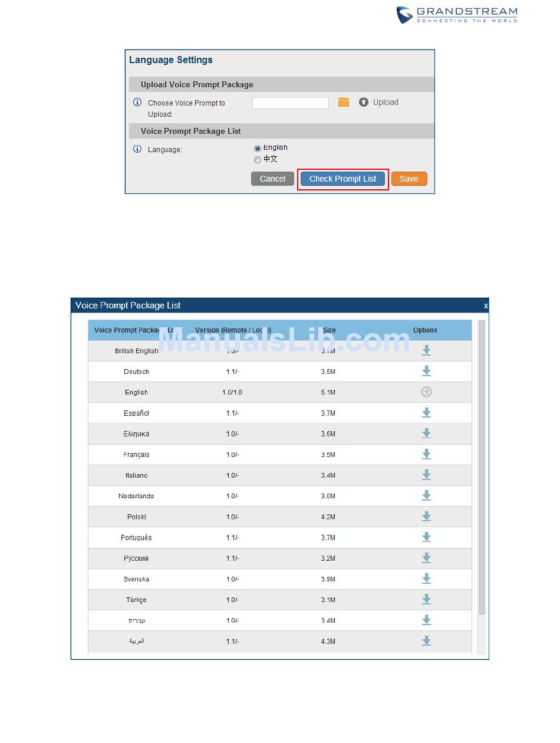Screen dimensions: 560x743
Task: Close the Voice Prompt Package List dialog
Action: (486, 306)
